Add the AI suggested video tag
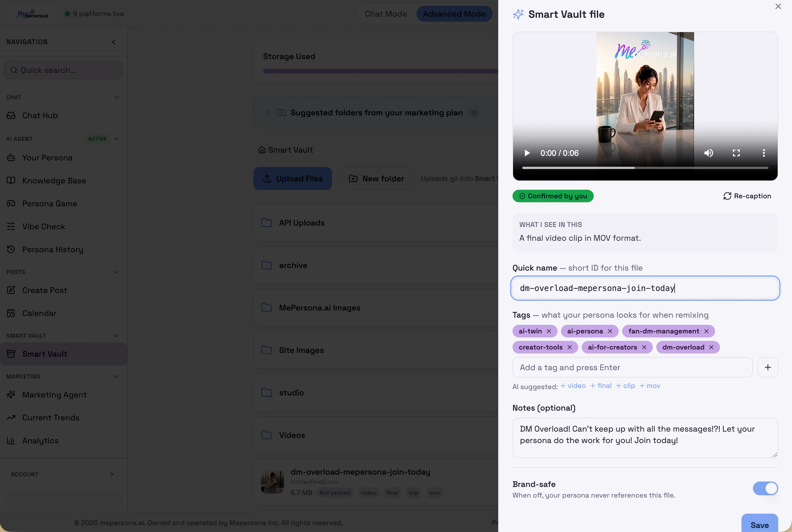792x532 pixels. tap(573, 386)
